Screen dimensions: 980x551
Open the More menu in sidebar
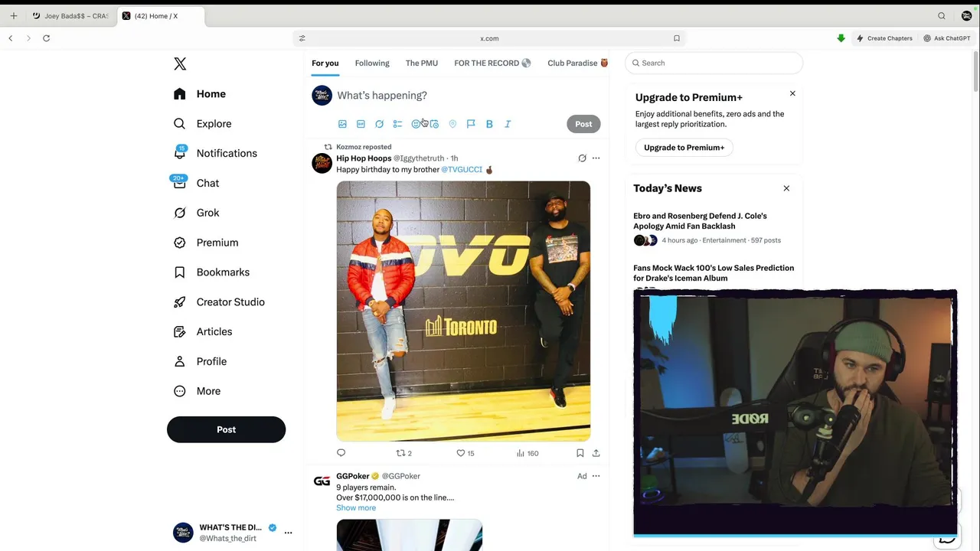(197, 391)
